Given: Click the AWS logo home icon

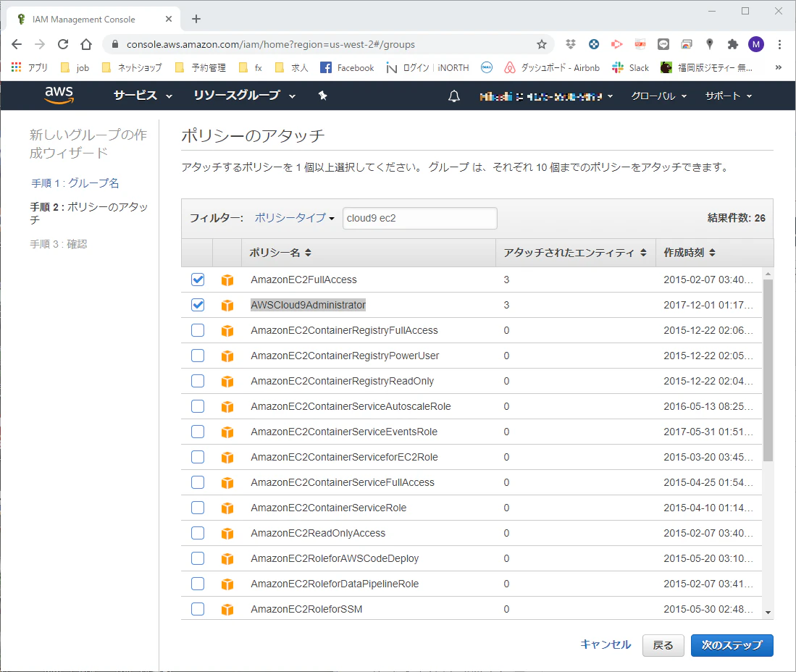Looking at the screenshot, I should (59, 95).
